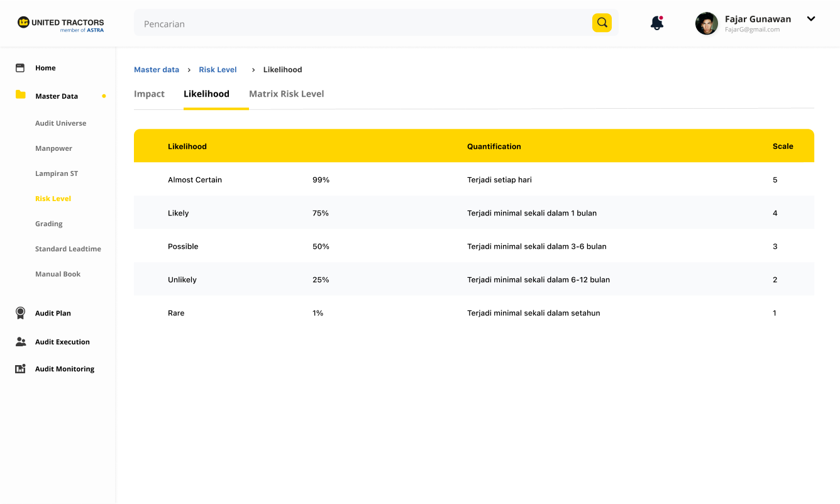The width and height of the screenshot is (840, 504).
Task: Open the notification bell
Action: [x=656, y=23]
